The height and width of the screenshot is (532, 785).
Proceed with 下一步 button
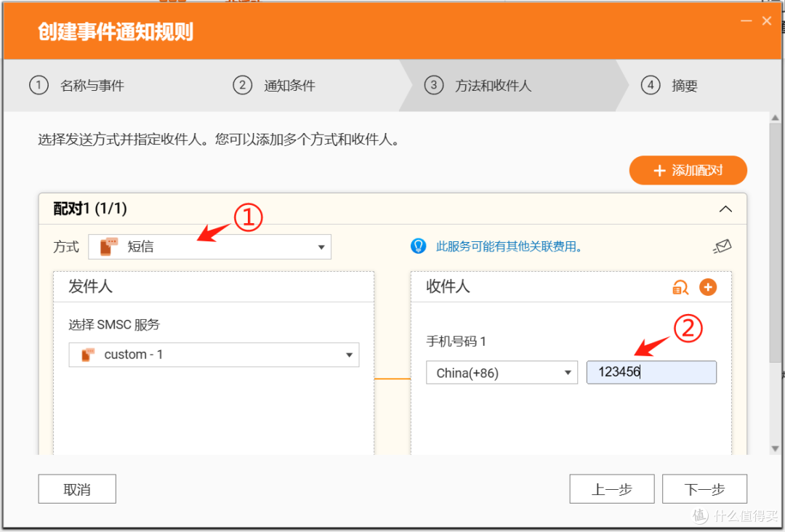pos(704,489)
